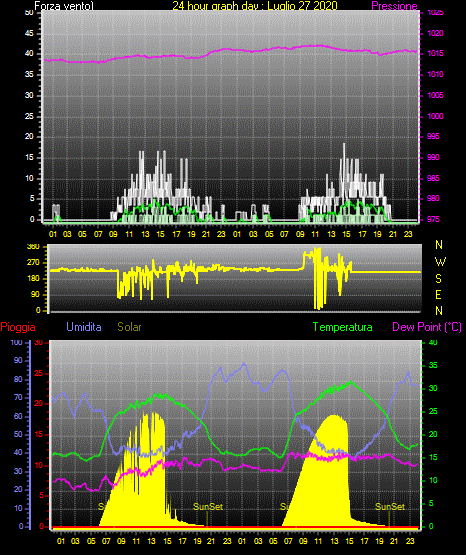The image size is (466, 555).
Task: Click the S compass letter
Action: tap(438, 279)
